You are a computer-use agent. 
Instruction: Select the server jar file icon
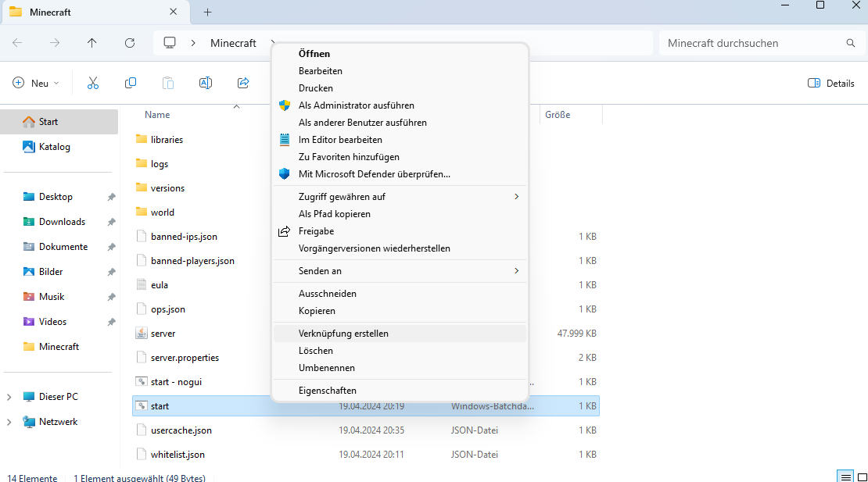[x=142, y=334]
